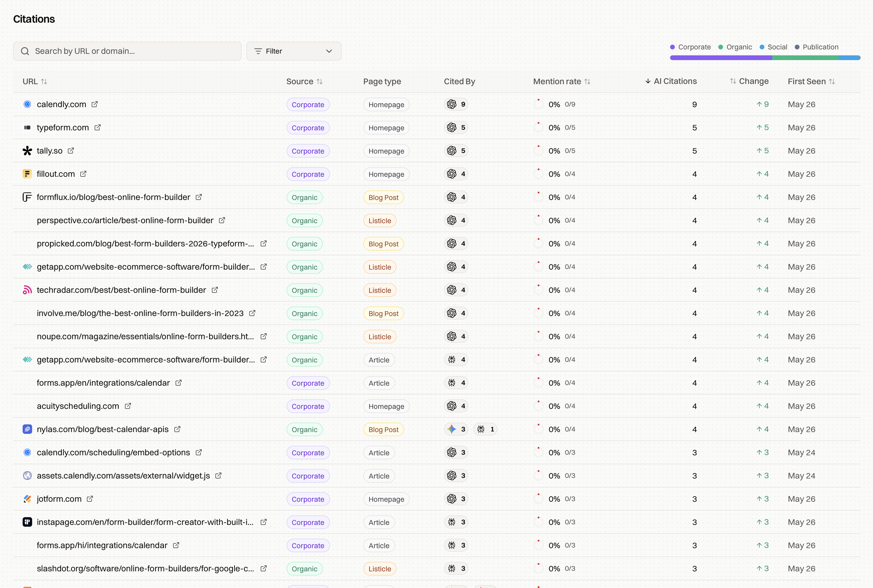Open techradar.com/best/best-online-form-builder link

(x=121, y=290)
